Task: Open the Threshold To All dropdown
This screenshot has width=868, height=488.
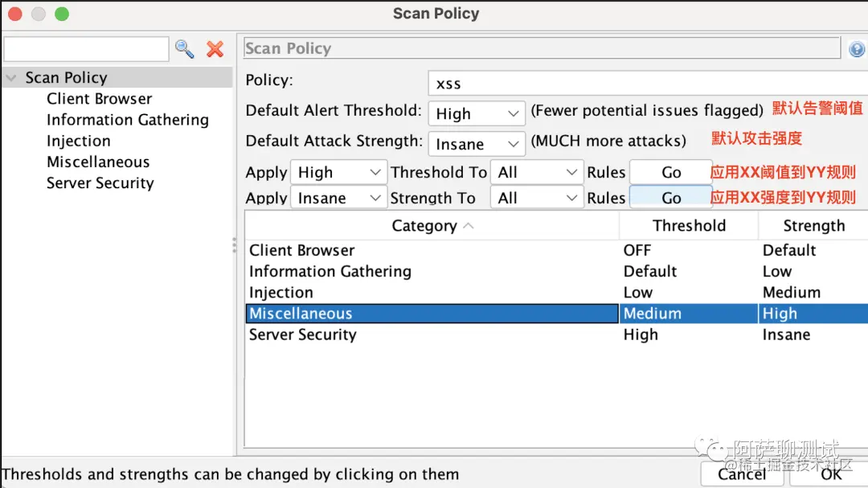Action: click(537, 172)
